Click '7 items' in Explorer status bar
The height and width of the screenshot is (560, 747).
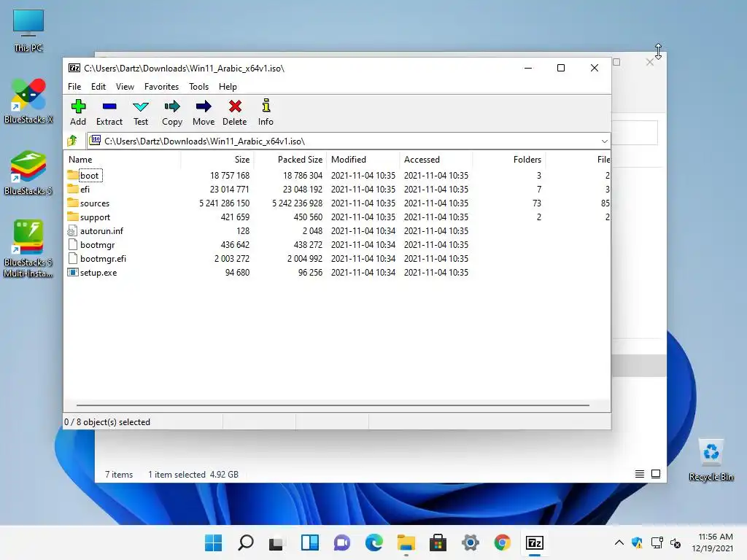(119, 474)
